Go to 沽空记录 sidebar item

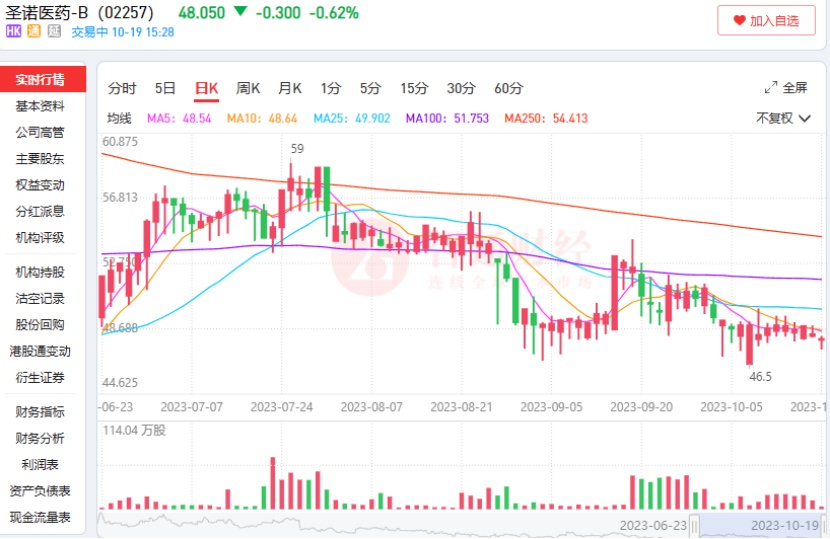pyautogui.click(x=40, y=298)
